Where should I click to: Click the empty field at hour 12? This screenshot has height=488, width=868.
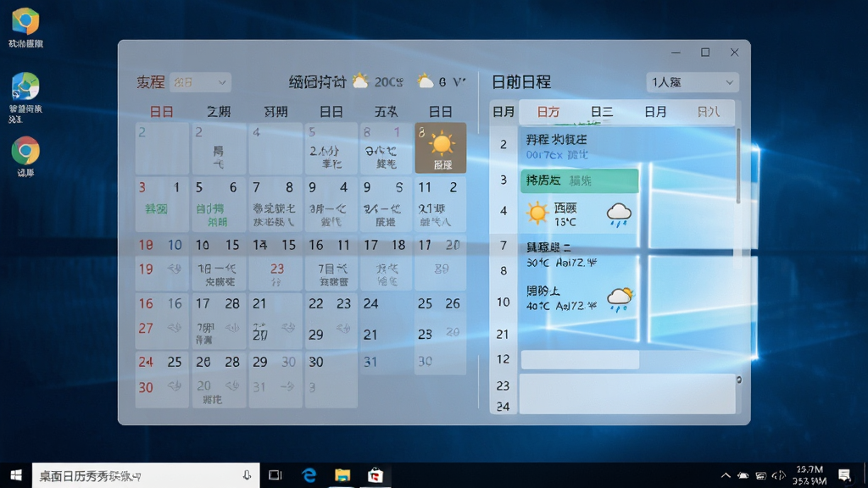580,359
